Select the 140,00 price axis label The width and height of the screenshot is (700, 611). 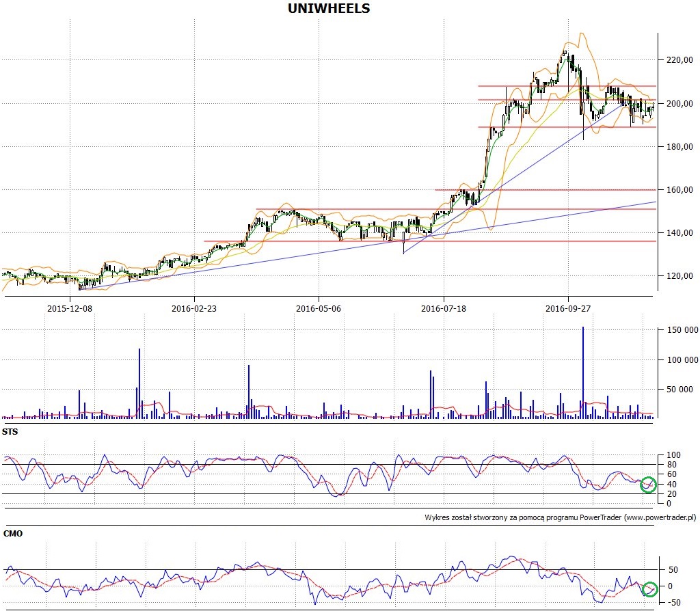tap(679, 232)
